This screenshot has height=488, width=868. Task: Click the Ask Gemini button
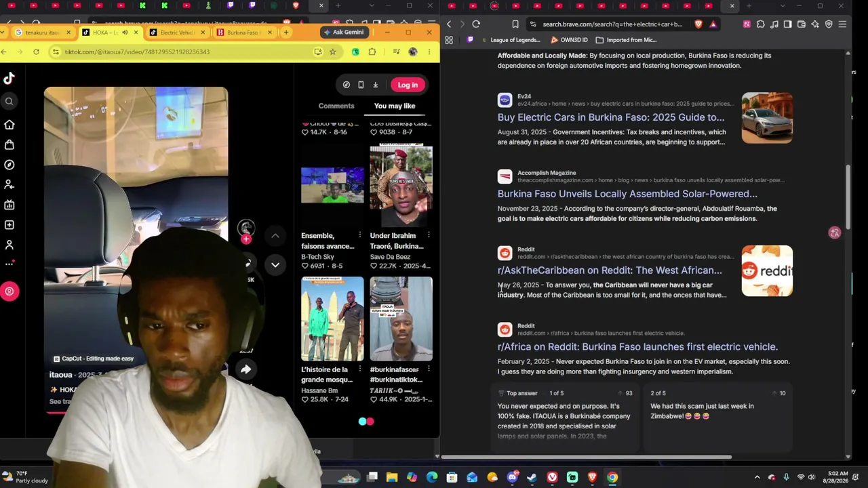point(344,33)
